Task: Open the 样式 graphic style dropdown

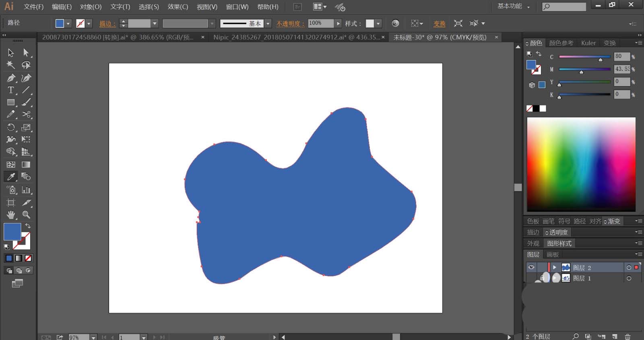Action: click(x=378, y=23)
